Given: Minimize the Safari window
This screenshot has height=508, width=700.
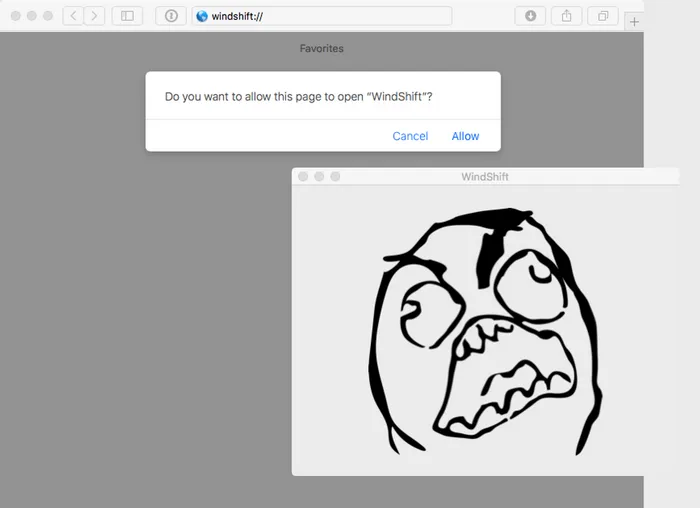Looking at the screenshot, I should tap(31, 16).
